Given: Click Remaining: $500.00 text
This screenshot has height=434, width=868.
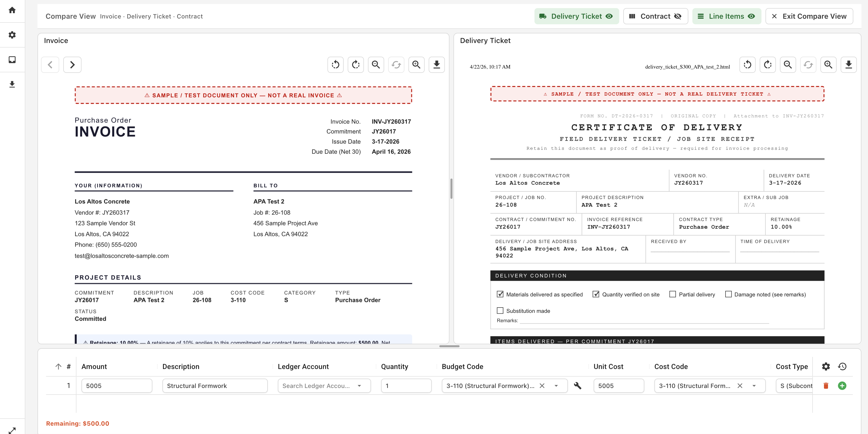Looking at the screenshot, I should click(77, 424).
